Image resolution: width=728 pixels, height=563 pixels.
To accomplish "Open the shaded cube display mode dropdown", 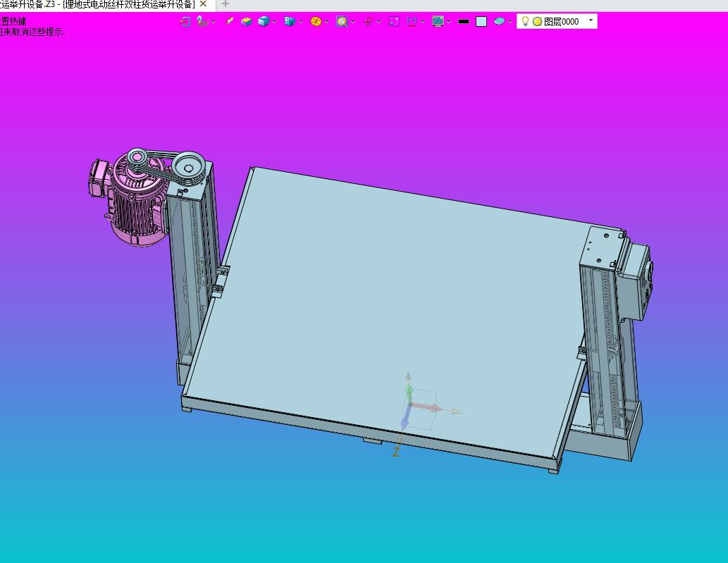I will 274,22.
